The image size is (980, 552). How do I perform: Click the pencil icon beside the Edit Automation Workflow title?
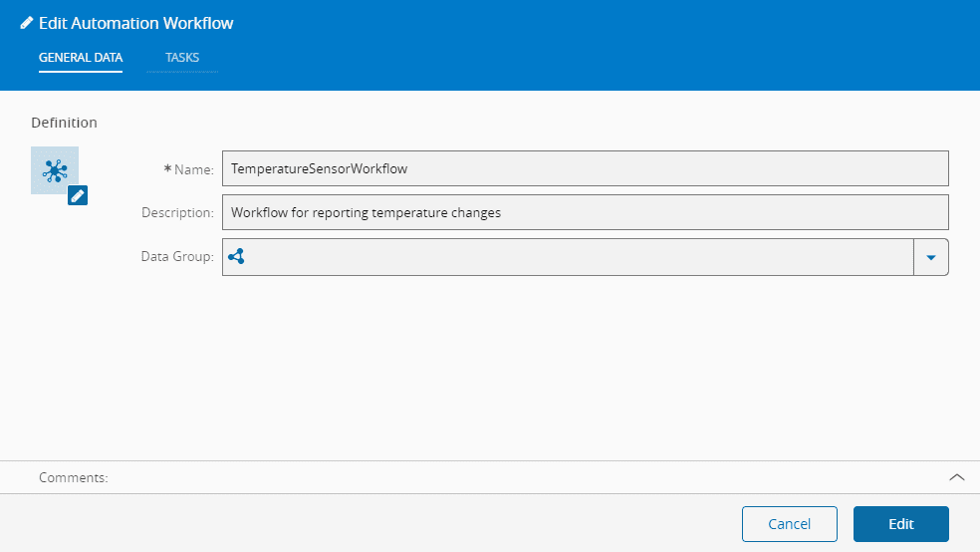[x=27, y=23]
